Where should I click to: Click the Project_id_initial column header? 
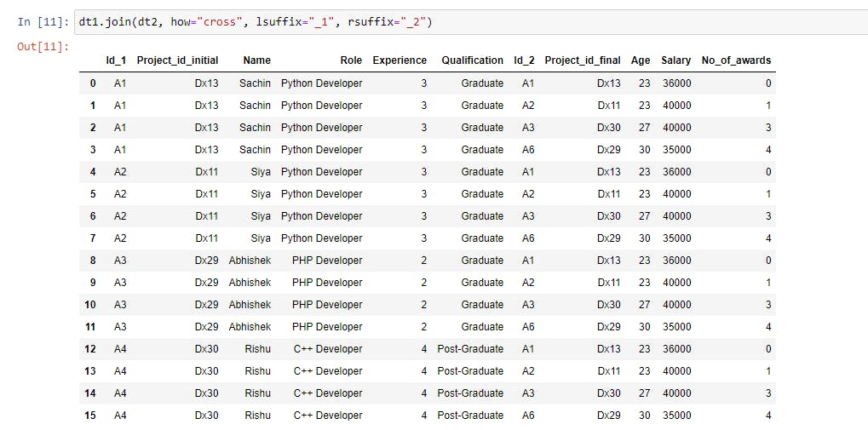pos(178,60)
